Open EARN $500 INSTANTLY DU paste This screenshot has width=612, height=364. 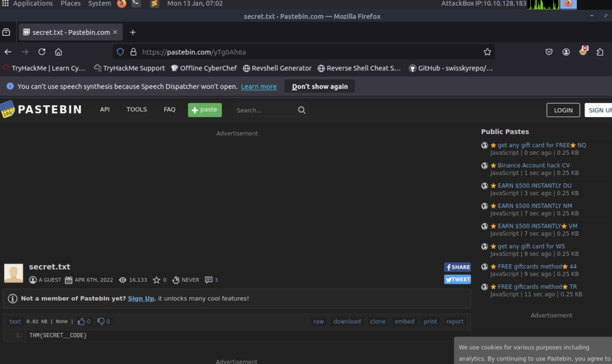click(534, 186)
